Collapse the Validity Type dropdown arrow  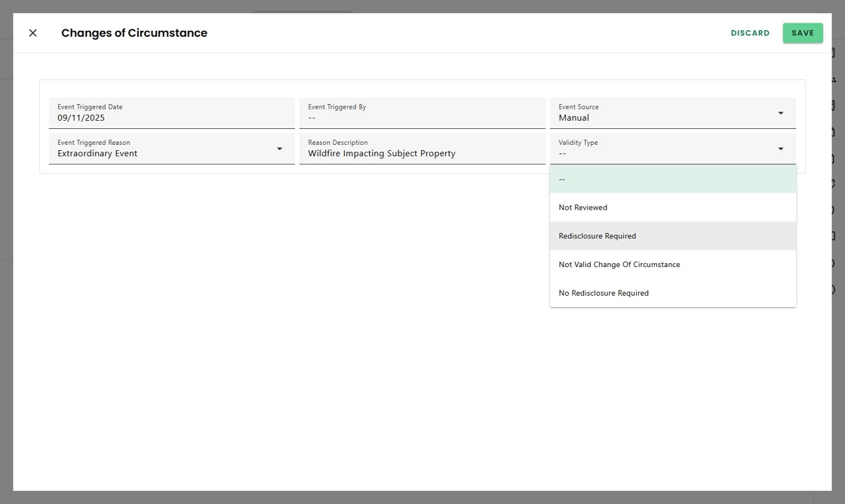780,149
